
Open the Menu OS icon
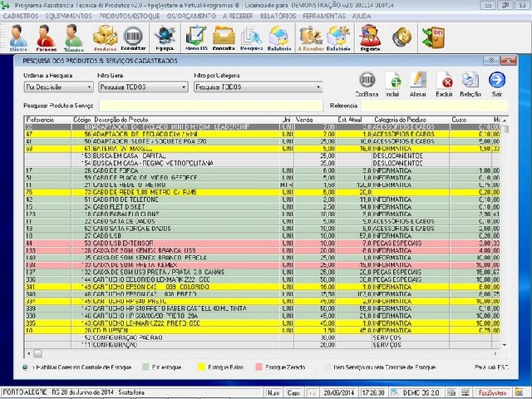196,37
